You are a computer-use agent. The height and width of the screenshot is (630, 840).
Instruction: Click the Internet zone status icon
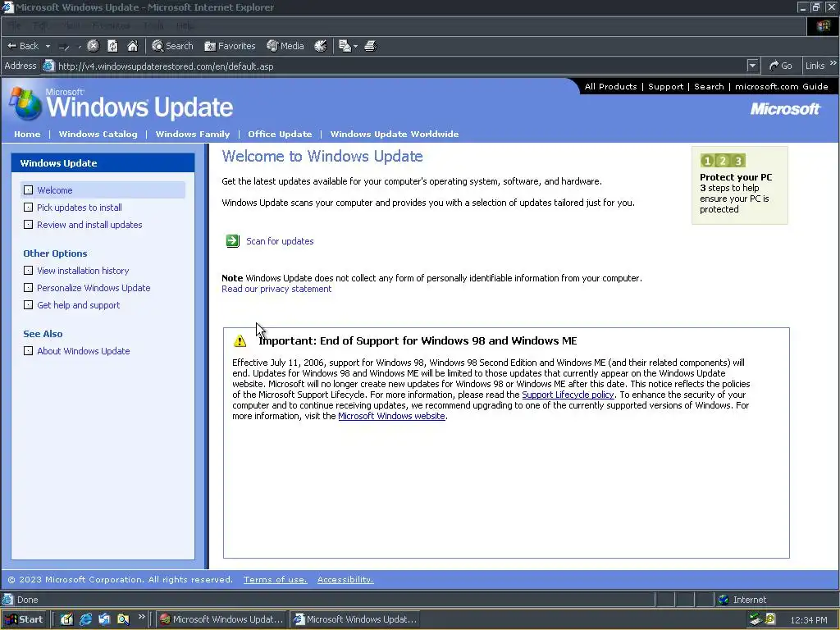(x=724, y=600)
